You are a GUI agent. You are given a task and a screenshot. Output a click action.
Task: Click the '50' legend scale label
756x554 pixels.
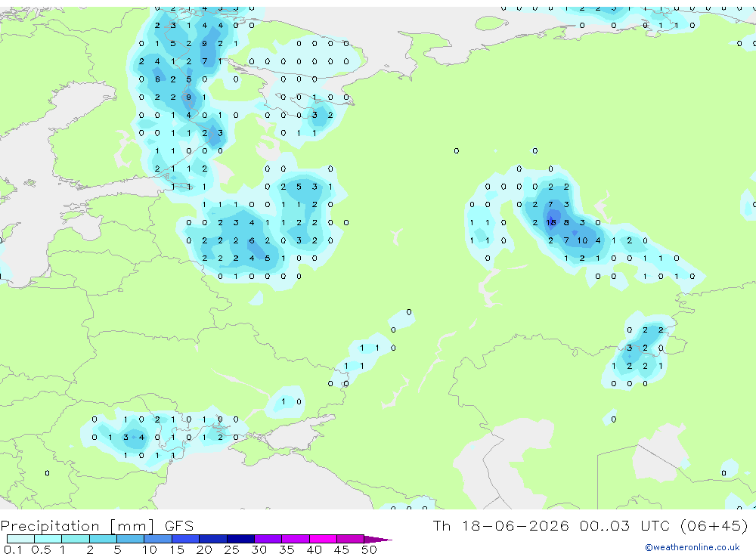(370, 549)
